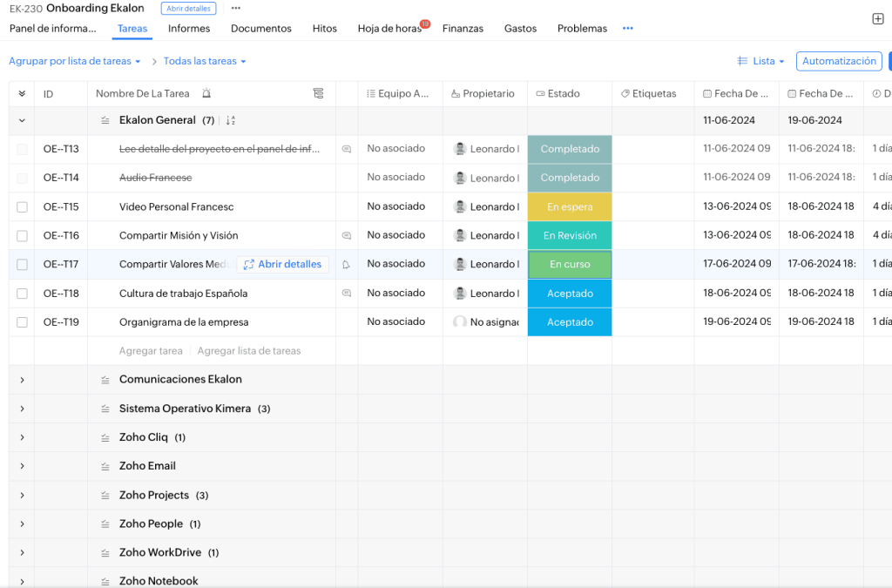892x588 pixels.
Task: Open Agrupar por lista de tareas dropdown
Action: pos(75,62)
